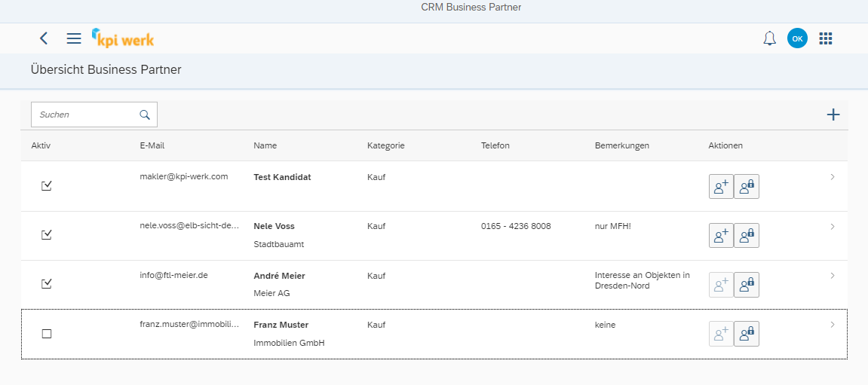Viewport: 868px width, 385px height.
Task: Lock user icon for Test Kandidat
Action: pyautogui.click(x=747, y=186)
